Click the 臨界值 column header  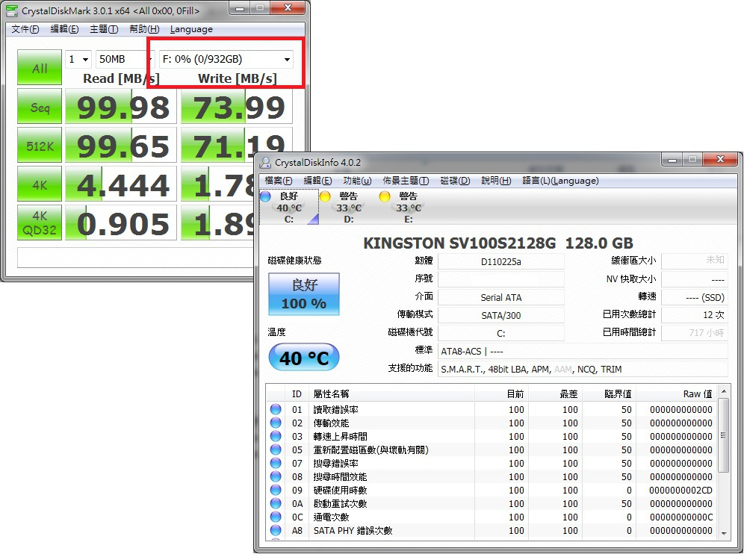(610, 393)
